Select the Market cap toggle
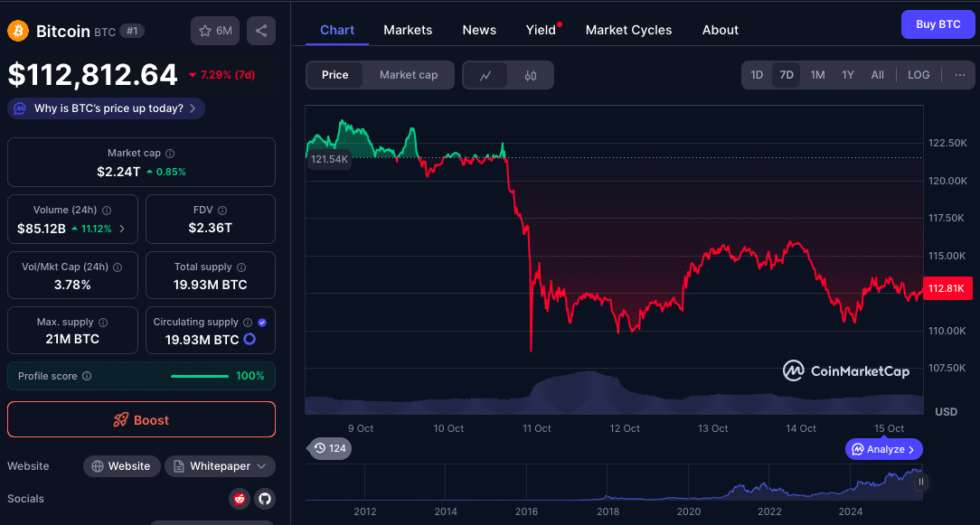 409,75
